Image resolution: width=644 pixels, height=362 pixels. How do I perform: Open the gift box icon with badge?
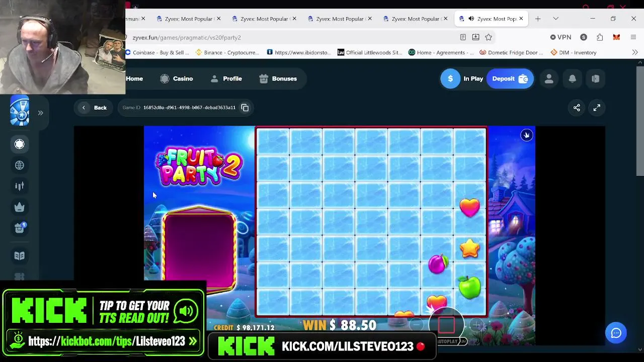tap(20, 228)
